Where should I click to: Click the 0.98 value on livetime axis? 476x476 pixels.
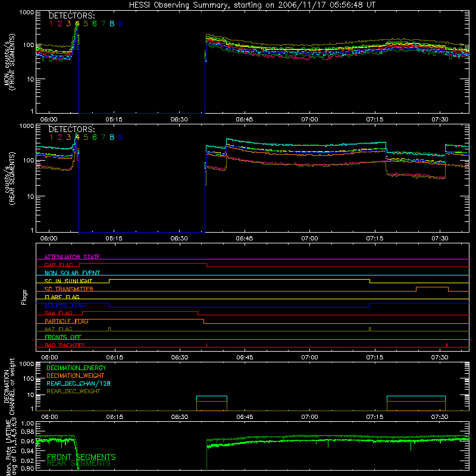coord(27,432)
